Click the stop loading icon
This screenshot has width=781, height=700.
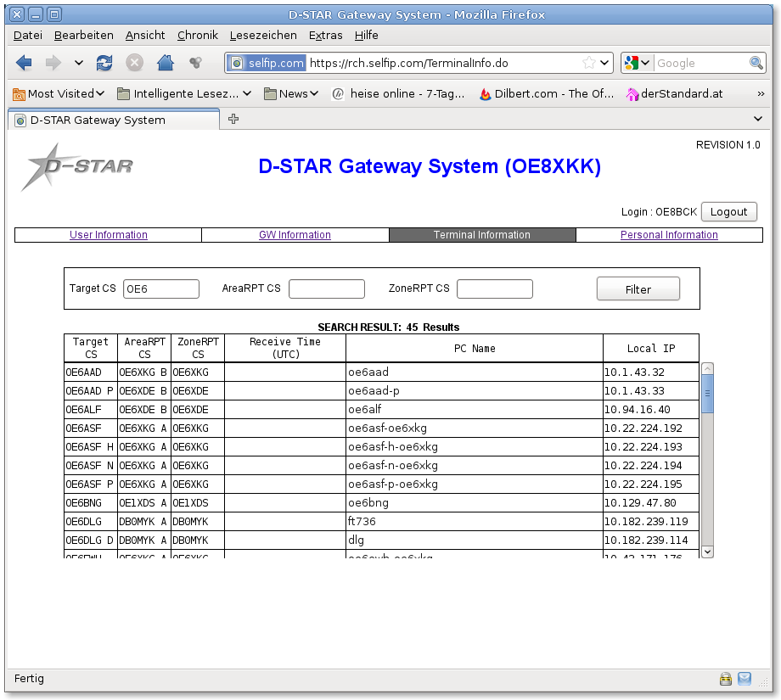[x=134, y=63]
